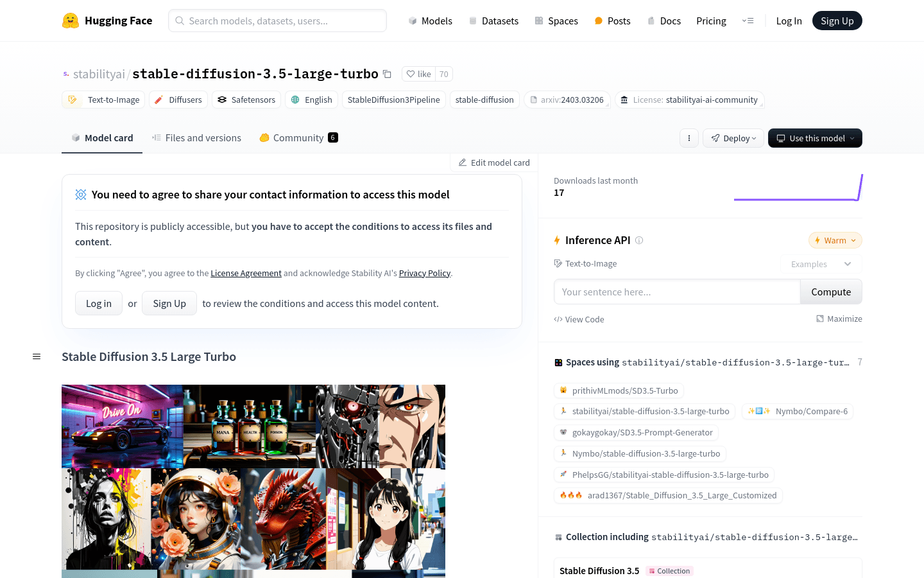
Task: Open the Nymbo/Compare-6 space
Action: pyautogui.click(x=798, y=411)
